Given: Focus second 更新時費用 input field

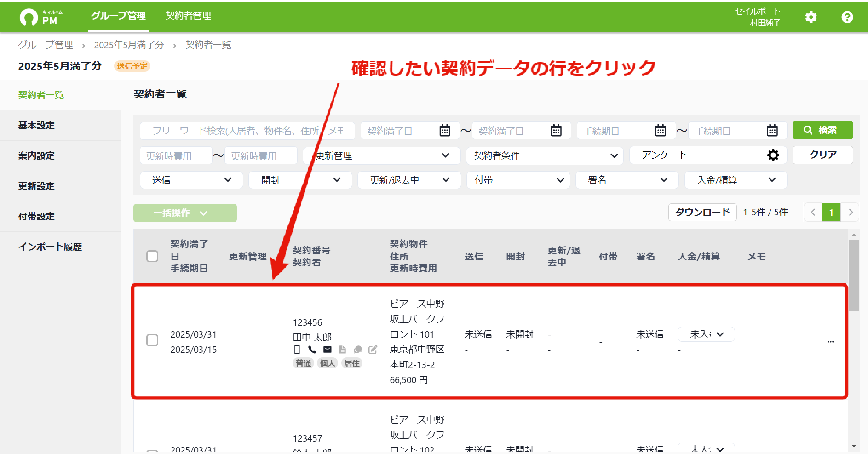Looking at the screenshot, I should tap(261, 155).
